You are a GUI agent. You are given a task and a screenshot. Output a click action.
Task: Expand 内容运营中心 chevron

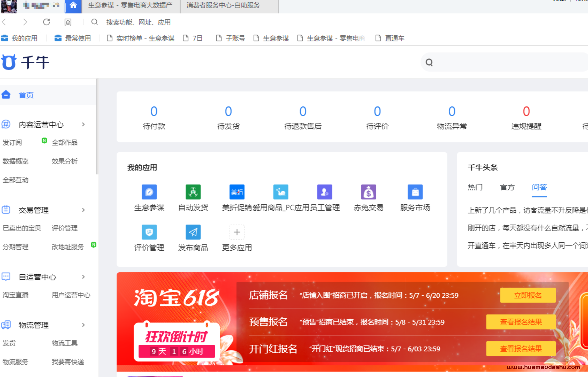point(83,124)
